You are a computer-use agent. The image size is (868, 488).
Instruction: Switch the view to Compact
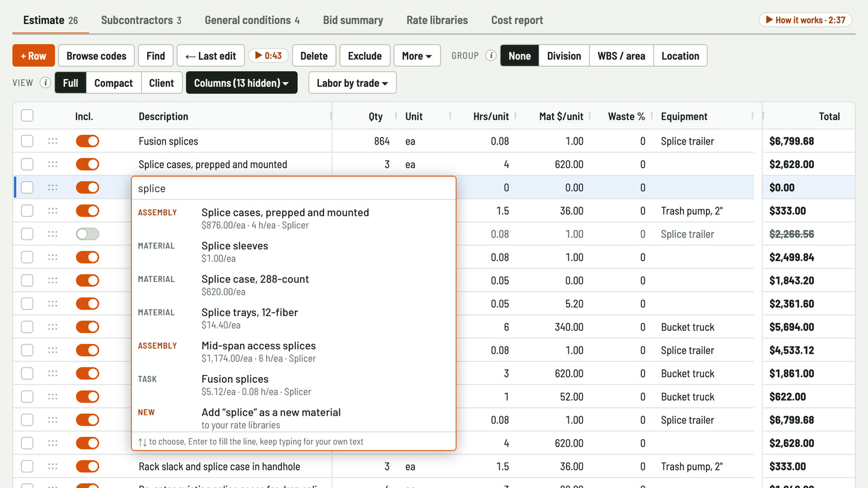click(x=113, y=83)
